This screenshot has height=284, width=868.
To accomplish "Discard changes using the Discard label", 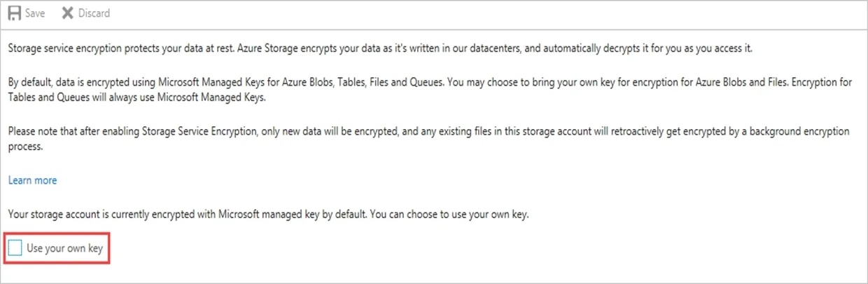I will [94, 13].
